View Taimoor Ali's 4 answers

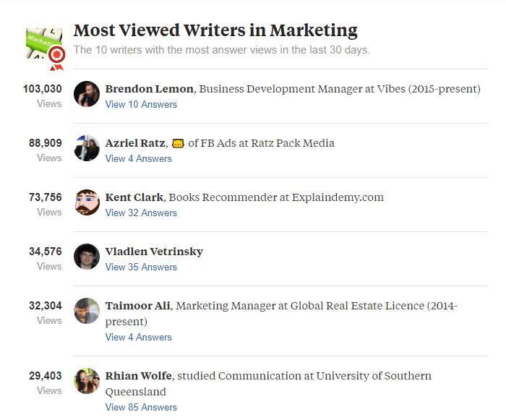(139, 338)
